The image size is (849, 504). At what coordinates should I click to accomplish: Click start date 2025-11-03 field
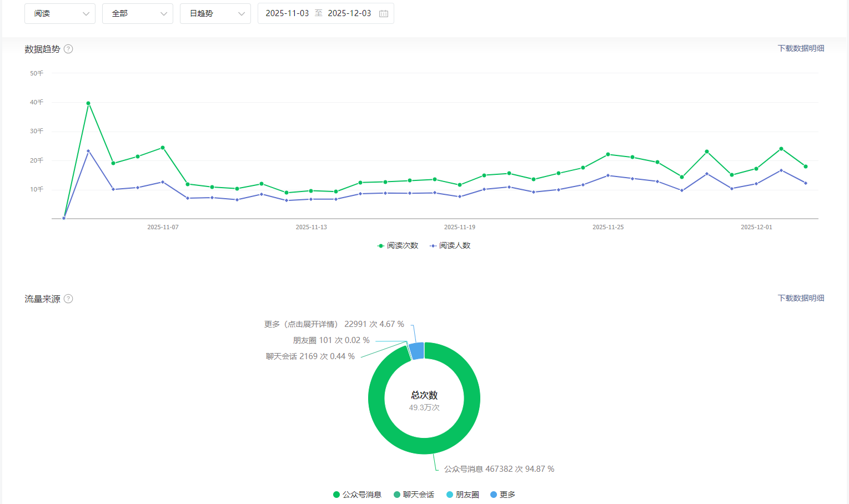tap(287, 13)
